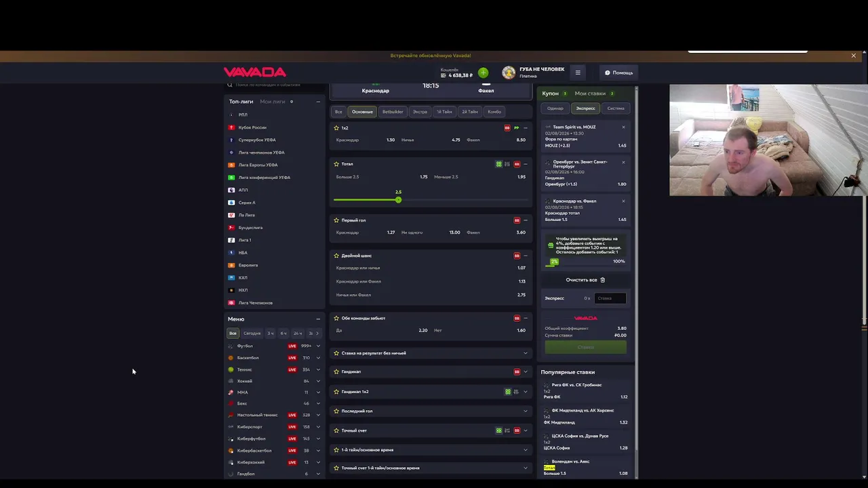Viewport: 868px width, 488px height.
Task: Switch to the Betbuilder tab
Action: [x=393, y=112]
